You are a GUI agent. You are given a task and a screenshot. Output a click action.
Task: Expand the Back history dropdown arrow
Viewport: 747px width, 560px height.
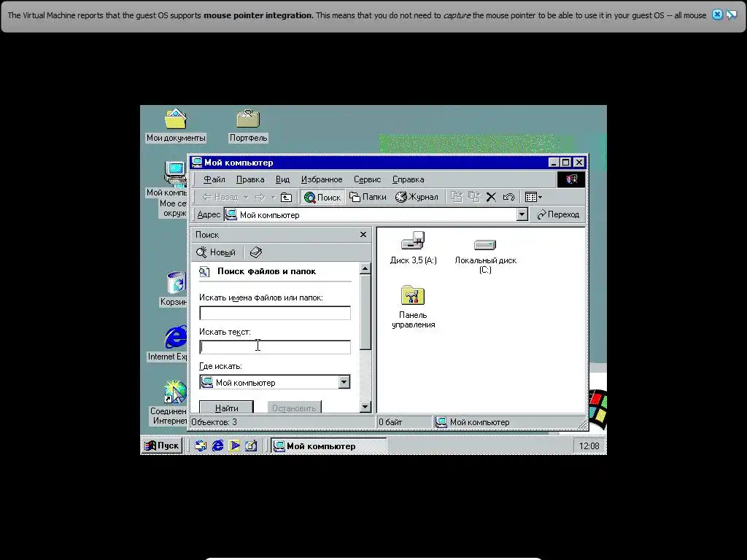point(247,197)
